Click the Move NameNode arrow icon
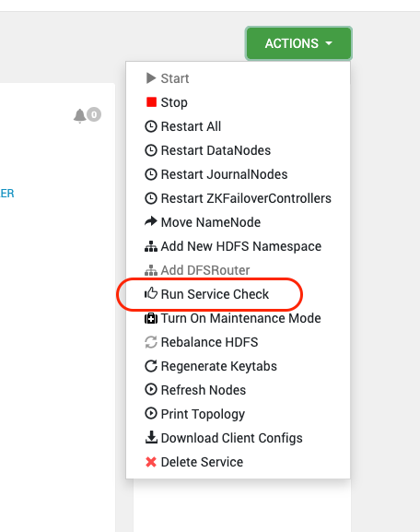Image resolution: width=420 pixels, height=532 pixels. coord(151,221)
